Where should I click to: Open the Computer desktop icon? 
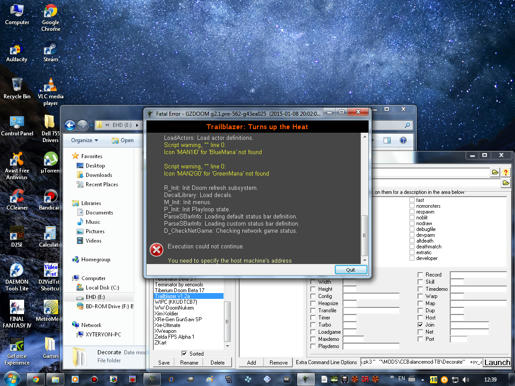click(17, 15)
